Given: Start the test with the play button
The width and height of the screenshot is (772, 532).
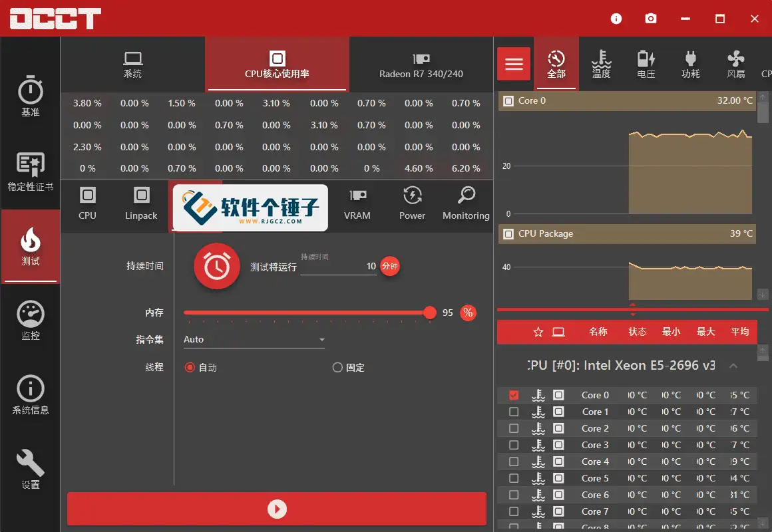Looking at the screenshot, I should (277, 509).
